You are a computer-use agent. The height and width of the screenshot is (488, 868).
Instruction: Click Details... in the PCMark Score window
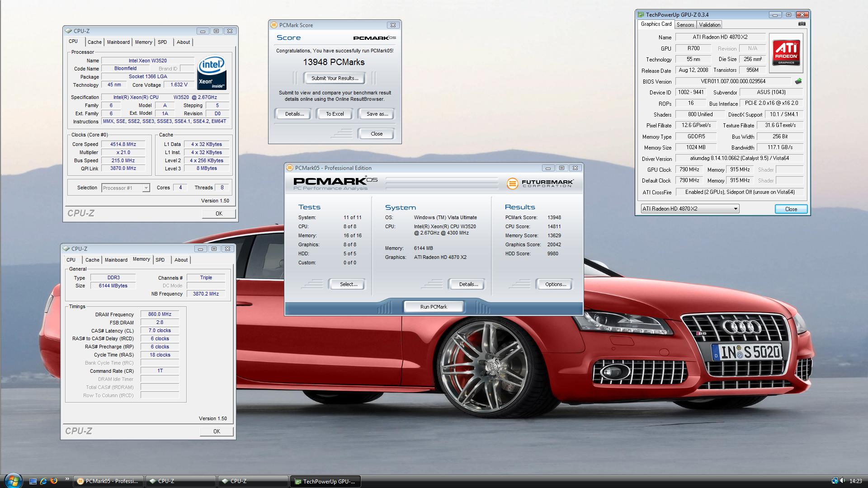(x=294, y=114)
